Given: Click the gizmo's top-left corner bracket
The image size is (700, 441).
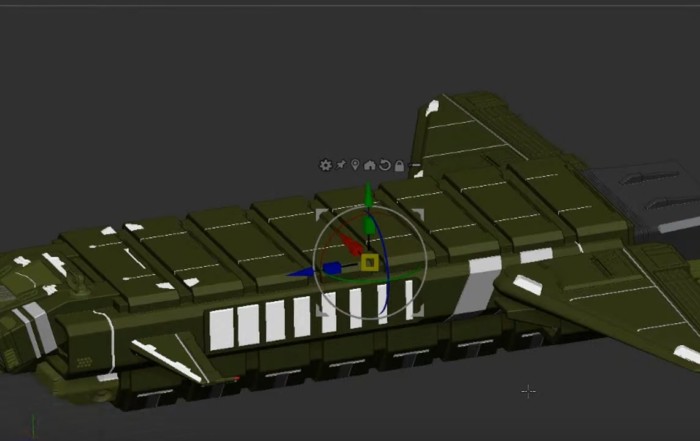Looking at the screenshot, I should click(322, 214).
